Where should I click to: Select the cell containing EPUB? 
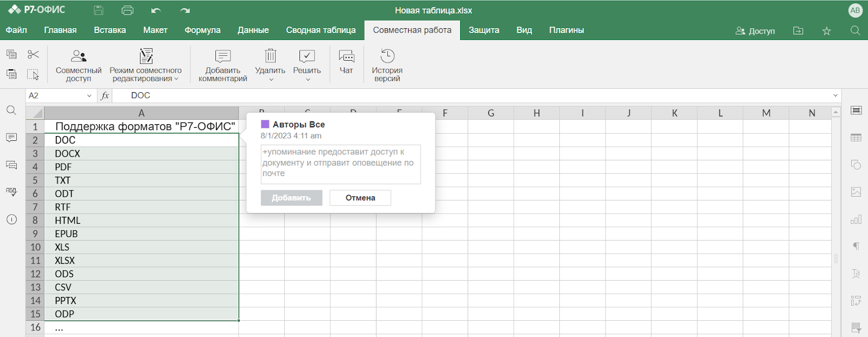[141, 234]
